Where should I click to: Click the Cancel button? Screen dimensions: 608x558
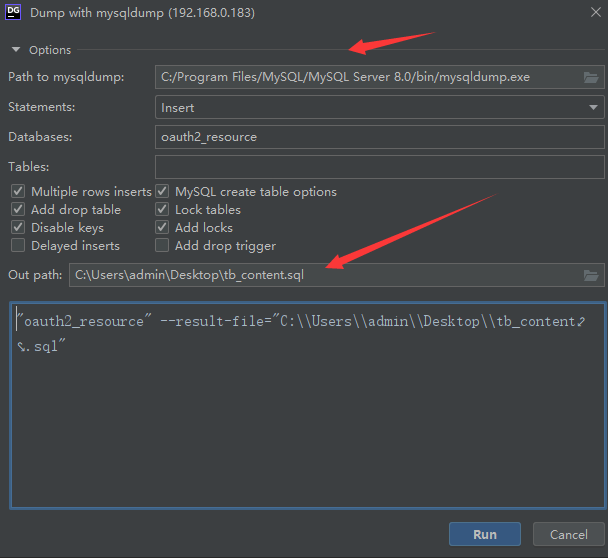(568, 534)
